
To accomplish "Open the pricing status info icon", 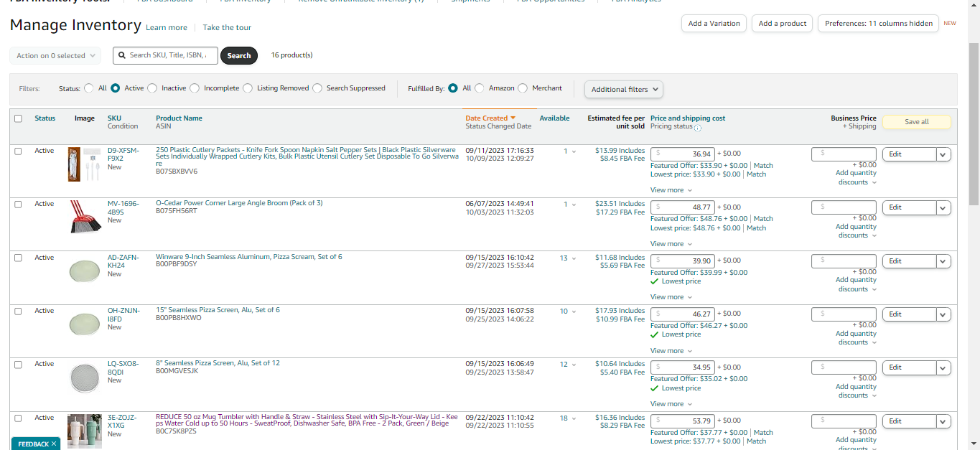I will 698,128.
